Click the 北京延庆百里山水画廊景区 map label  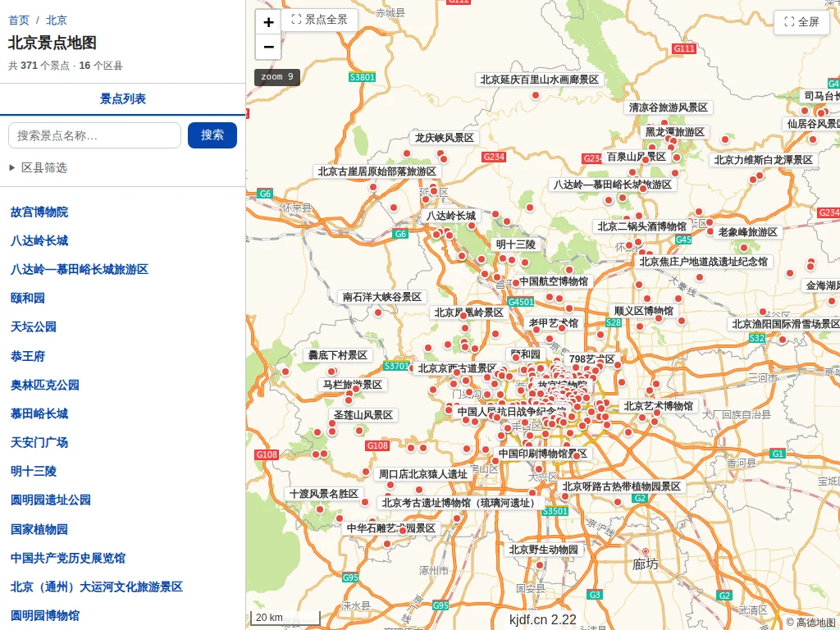pyautogui.click(x=540, y=80)
